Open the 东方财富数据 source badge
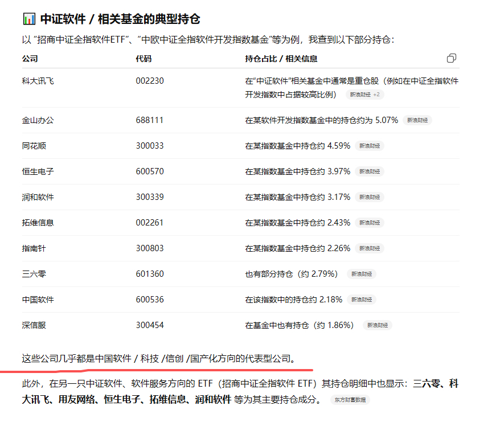The image size is (504, 422). click(350, 400)
